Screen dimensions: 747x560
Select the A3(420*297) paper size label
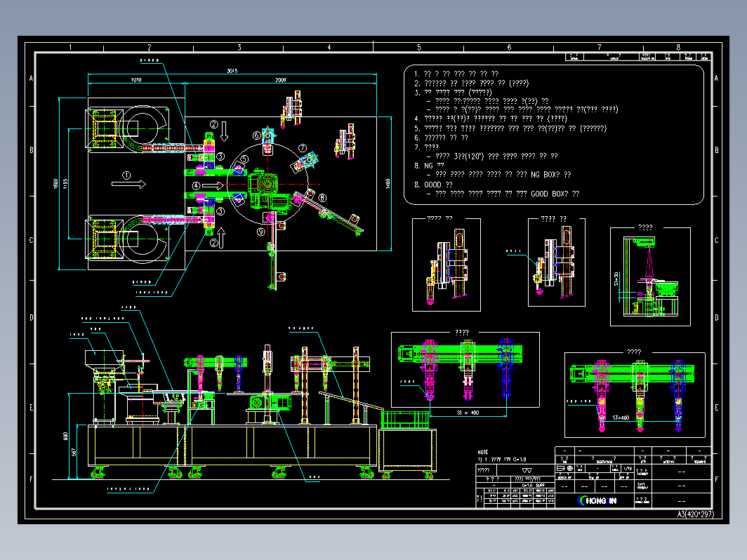pos(696,514)
